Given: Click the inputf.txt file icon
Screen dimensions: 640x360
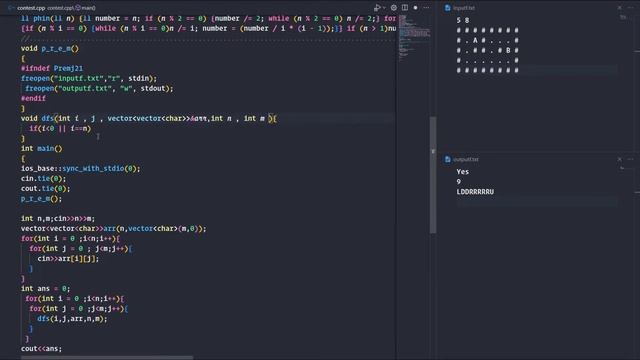Looking at the screenshot, I should [448, 8].
